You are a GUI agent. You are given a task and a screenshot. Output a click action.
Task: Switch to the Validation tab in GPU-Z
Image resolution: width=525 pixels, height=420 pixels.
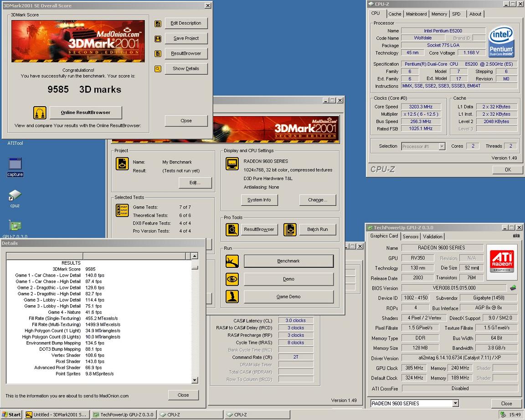click(432, 236)
